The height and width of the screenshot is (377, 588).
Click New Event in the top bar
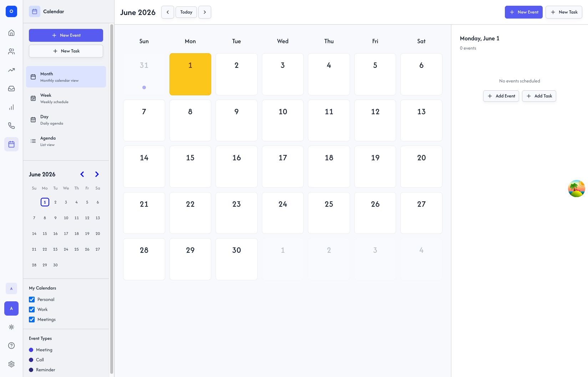tap(524, 12)
